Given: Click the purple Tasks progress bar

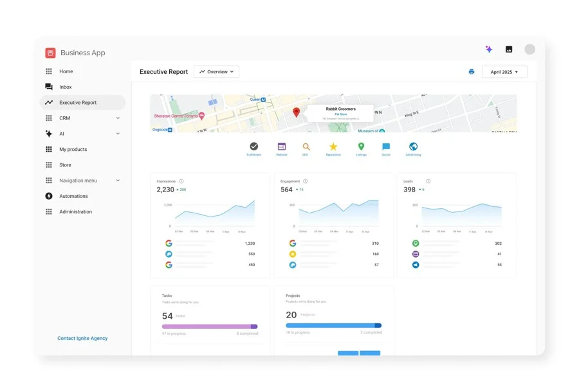Looking at the screenshot, I should tap(210, 326).
